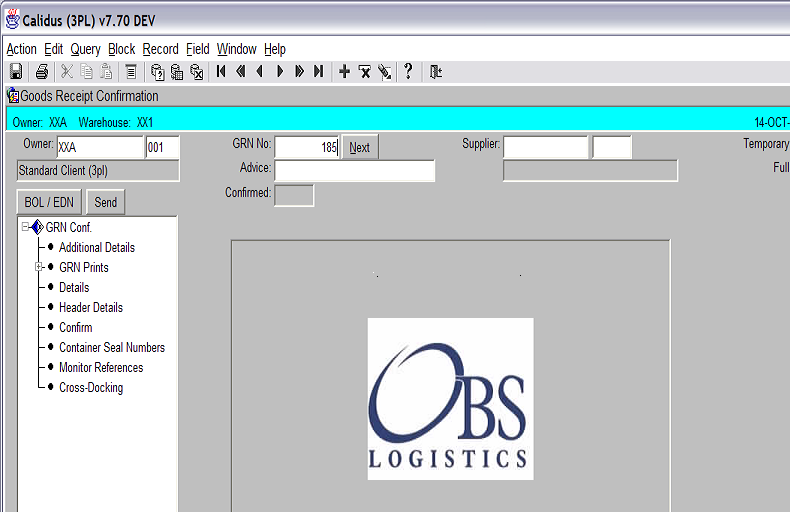
Task: Click the Help question mark icon
Action: pos(408,71)
